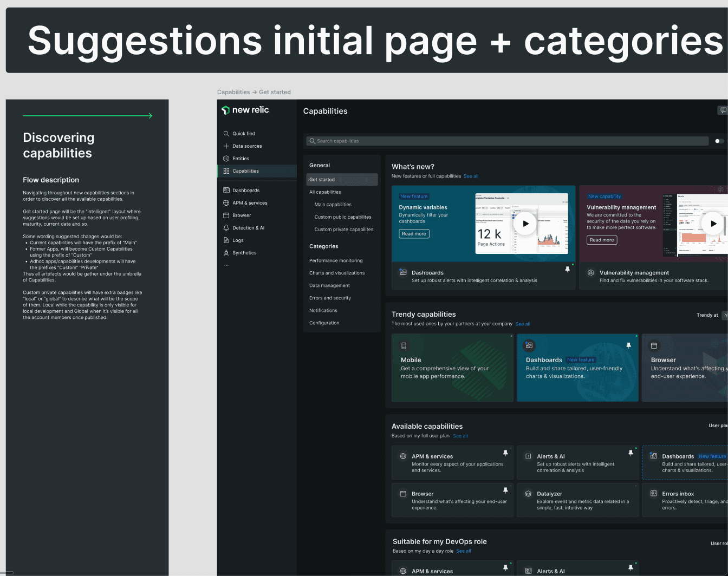Viewport: 728px width, 576px height.
Task: Open the feedback chat icon top right
Action: click(723, 110)
